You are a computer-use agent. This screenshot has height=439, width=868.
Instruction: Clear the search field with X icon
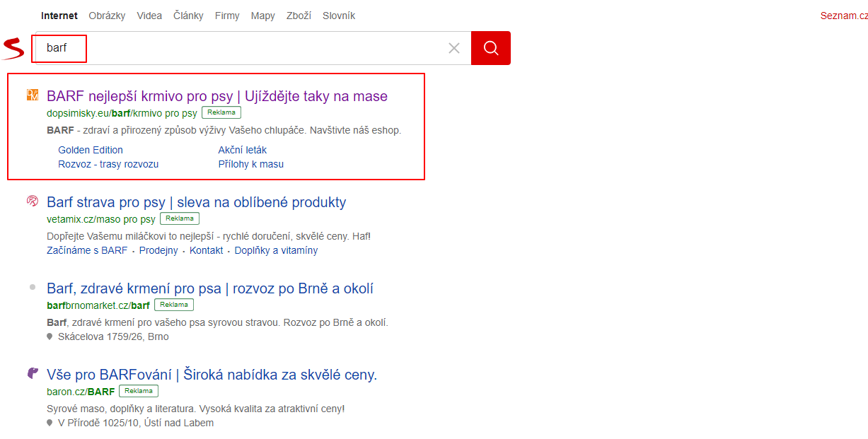click(x=454, y=48)
